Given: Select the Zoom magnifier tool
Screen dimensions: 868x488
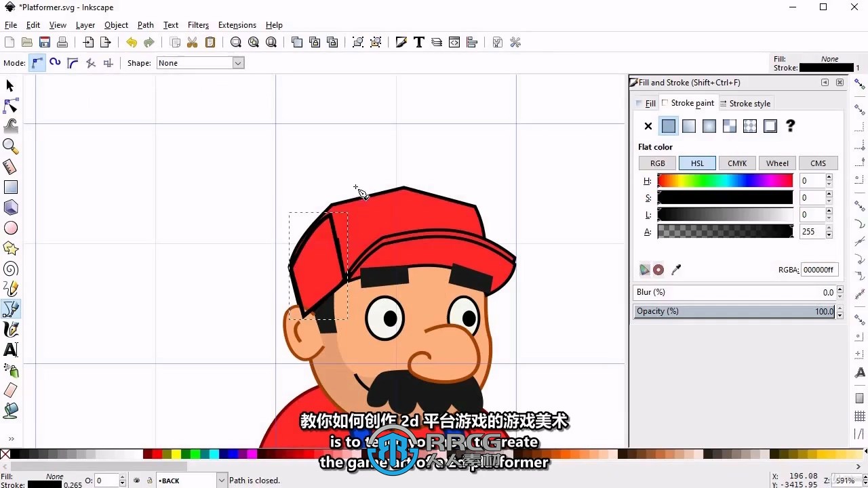Looking at the screenshot, I should click(10, 146).
